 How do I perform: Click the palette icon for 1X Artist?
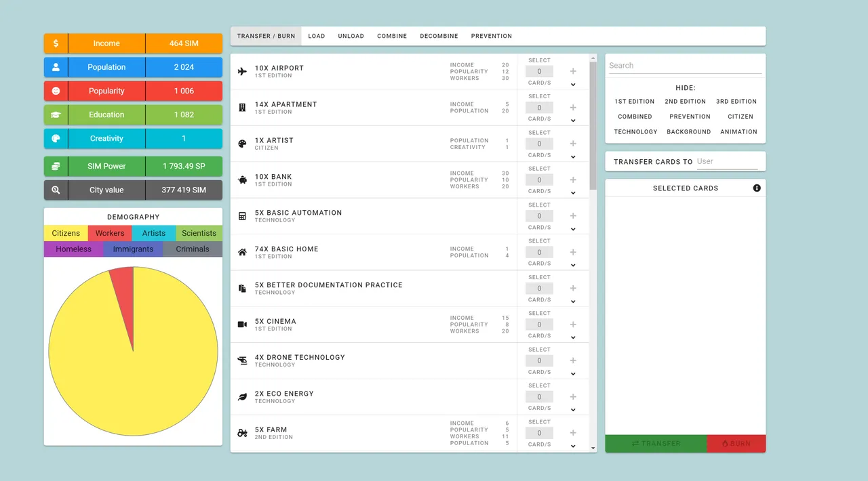(242, 144)
